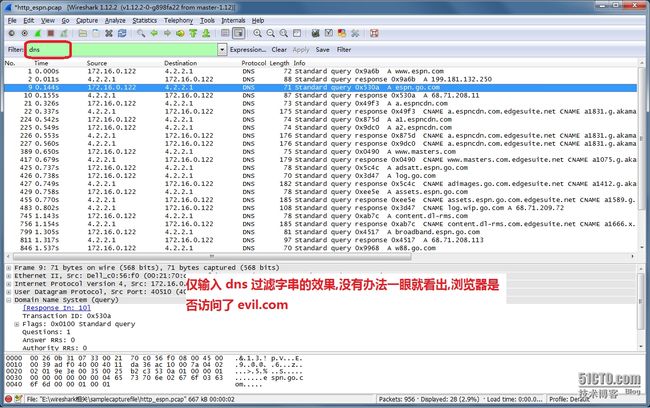This screenshot has width=650, height=408.
Task: Open the capture interfaces list icon
Action: (12, 33)
